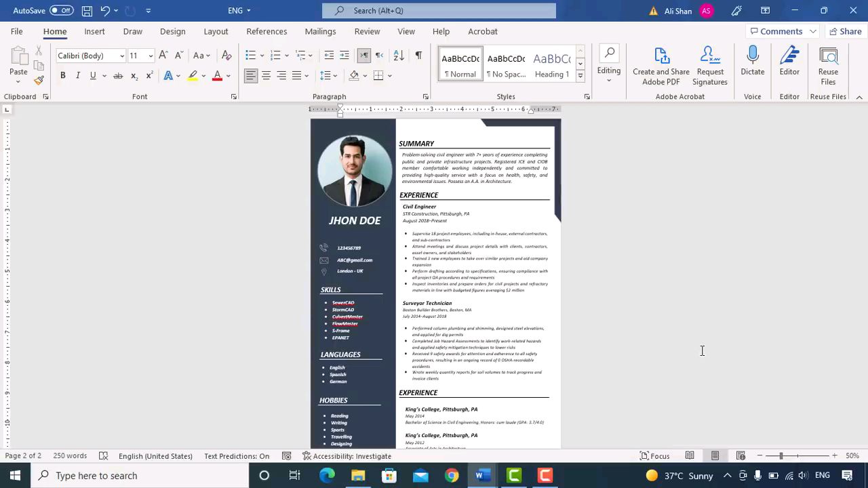Justify paragraph text
Viewport: 868px width, 488px height.
tap(296, 75)
